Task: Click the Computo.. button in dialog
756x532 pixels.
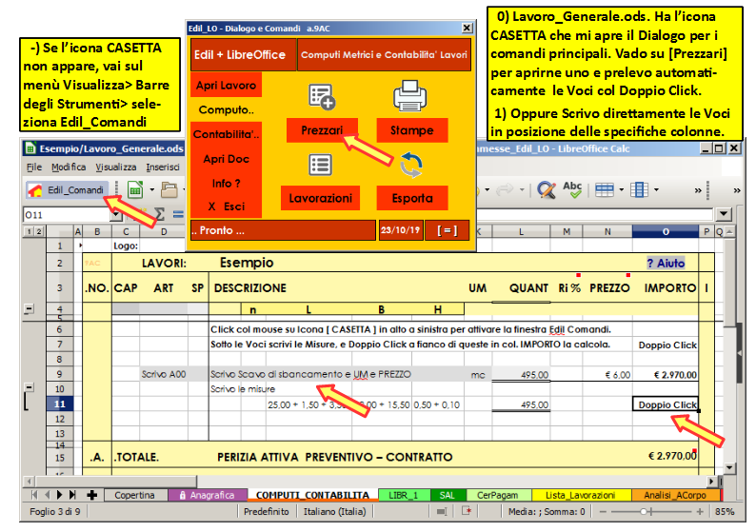Action: point(226,109)
